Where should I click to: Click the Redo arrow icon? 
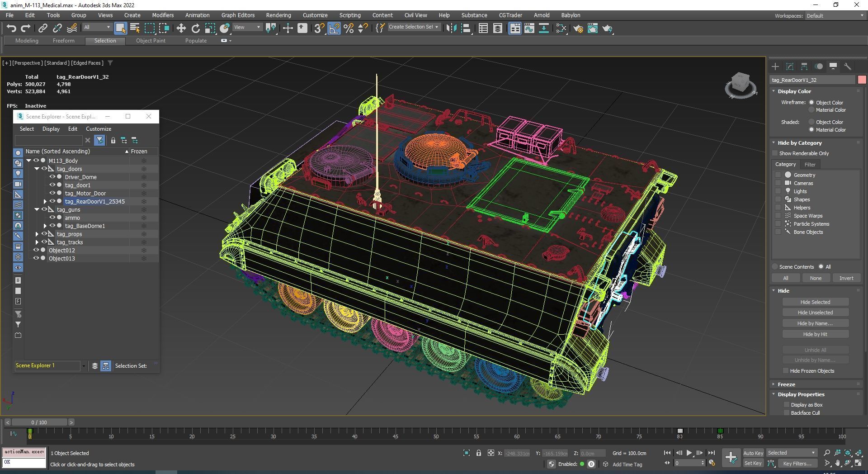[26, 28]
